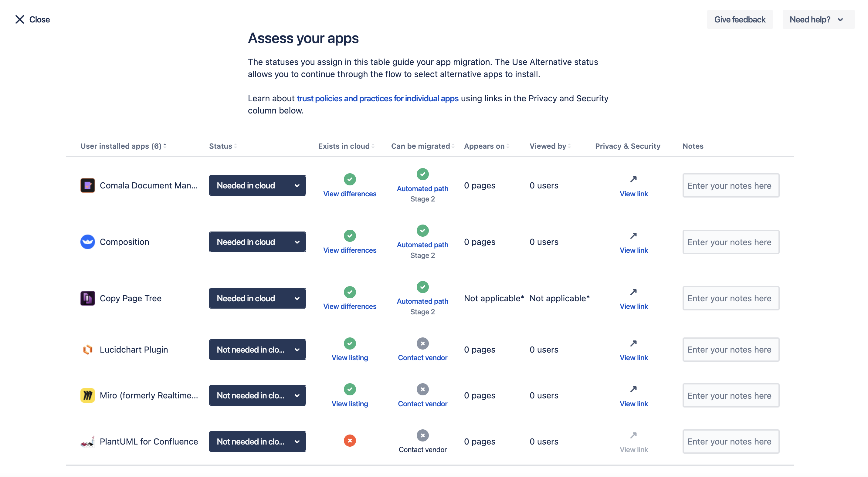Click Contact vendor for PlantUML migration

point(422,448)
